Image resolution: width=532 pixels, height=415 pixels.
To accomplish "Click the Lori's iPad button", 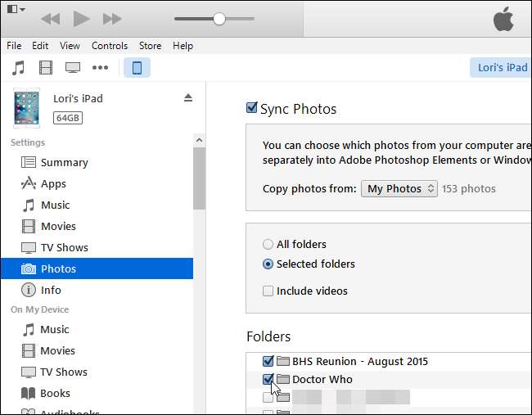I will (x=501, y=67).
